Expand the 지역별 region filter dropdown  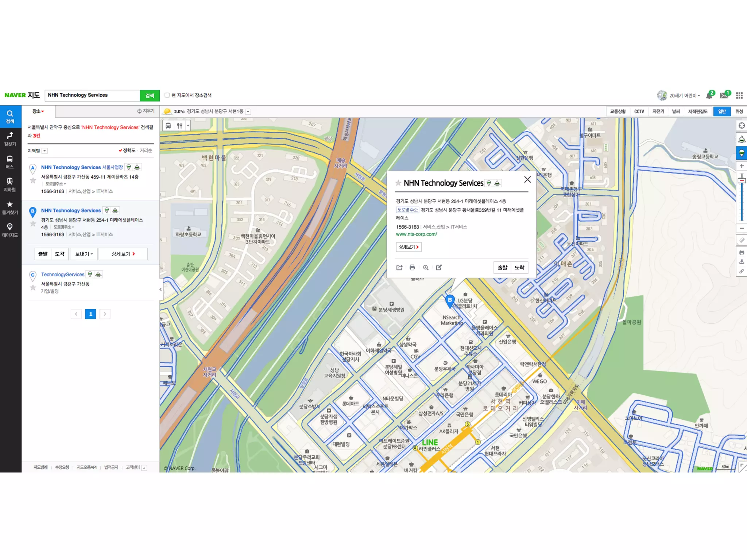pyautogui.click(x=44, y=151)
